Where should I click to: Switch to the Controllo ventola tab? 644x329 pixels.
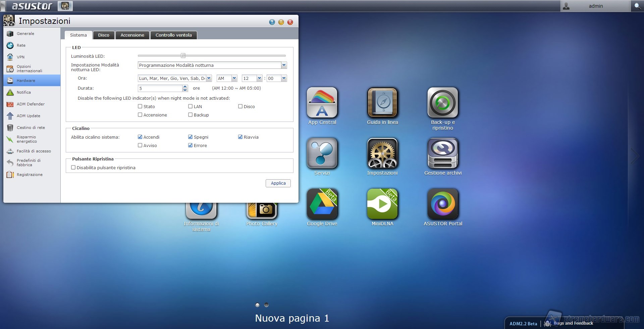(173, 35)
